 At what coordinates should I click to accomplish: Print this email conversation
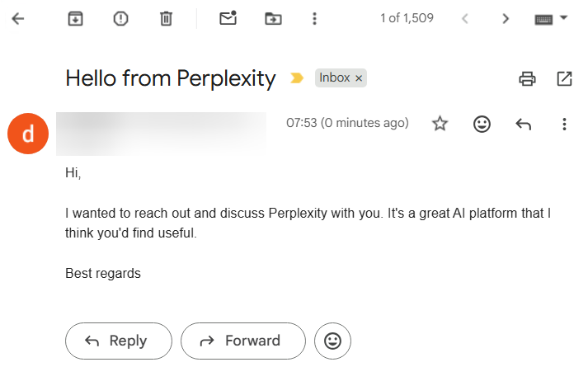pos(527,78)
